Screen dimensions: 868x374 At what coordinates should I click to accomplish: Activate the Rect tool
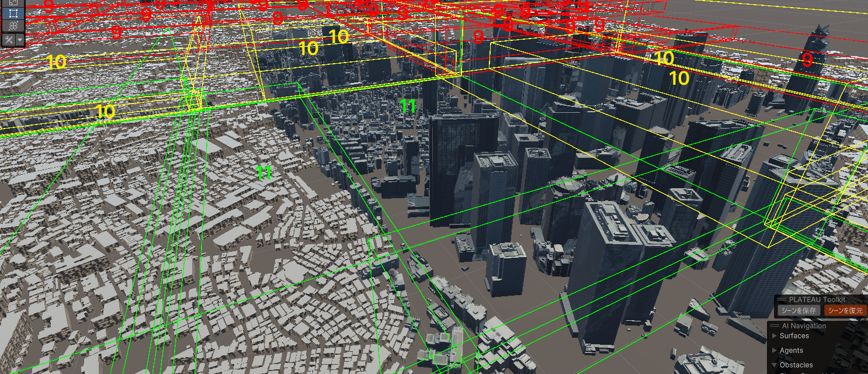pos(12,13)
